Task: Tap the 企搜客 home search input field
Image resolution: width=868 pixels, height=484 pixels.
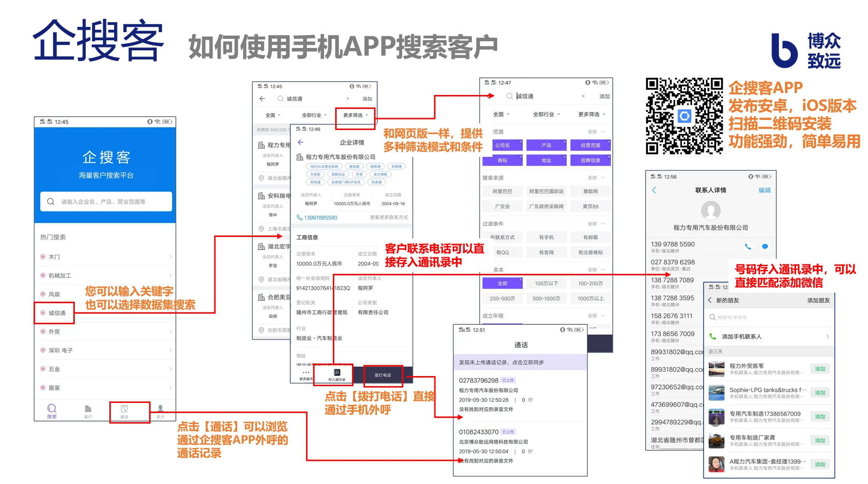Action: pyautogui.click(x=106, y=201)
